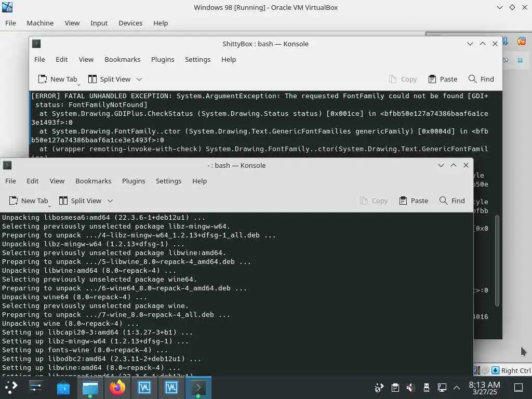Expand hidden system tray icons arrow

click(457, 388)
